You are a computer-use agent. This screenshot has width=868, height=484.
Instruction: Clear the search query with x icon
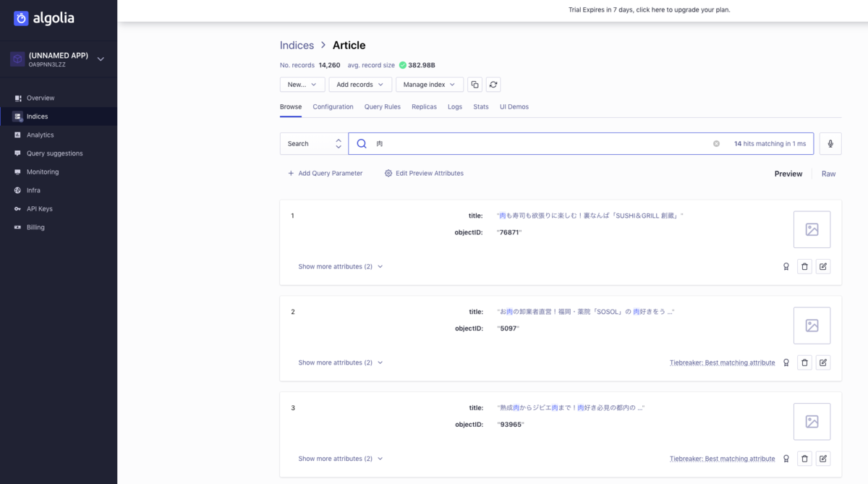click(717, 143)
